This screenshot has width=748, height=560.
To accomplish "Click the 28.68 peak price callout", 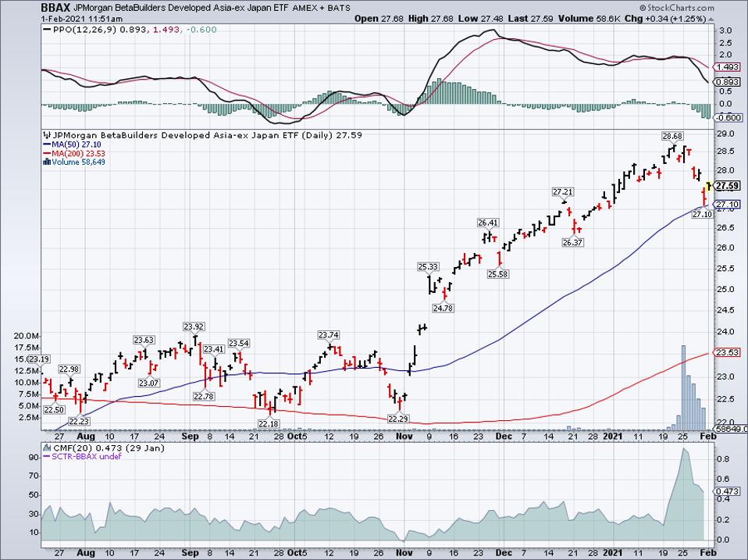I will pyautogui.click(x=672, y=137).
